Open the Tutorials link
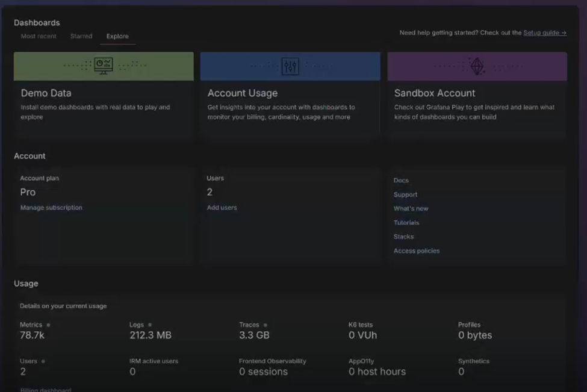Image resolution: width=587 pixels, height=392 pixels. pos(406,223)
